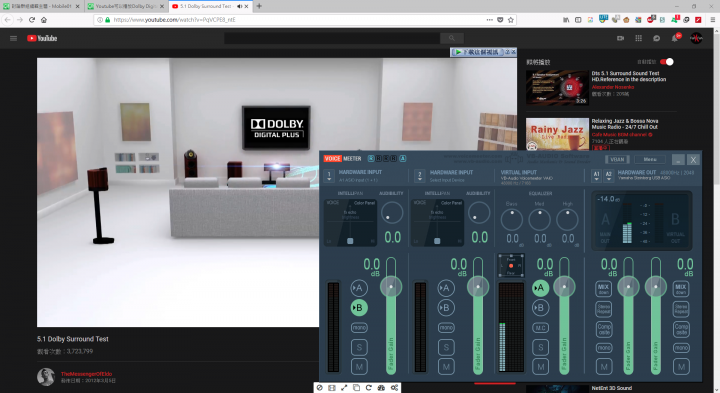
Task: Toggle Stereo Repeat on bus B output
Action: coord(681,309)
